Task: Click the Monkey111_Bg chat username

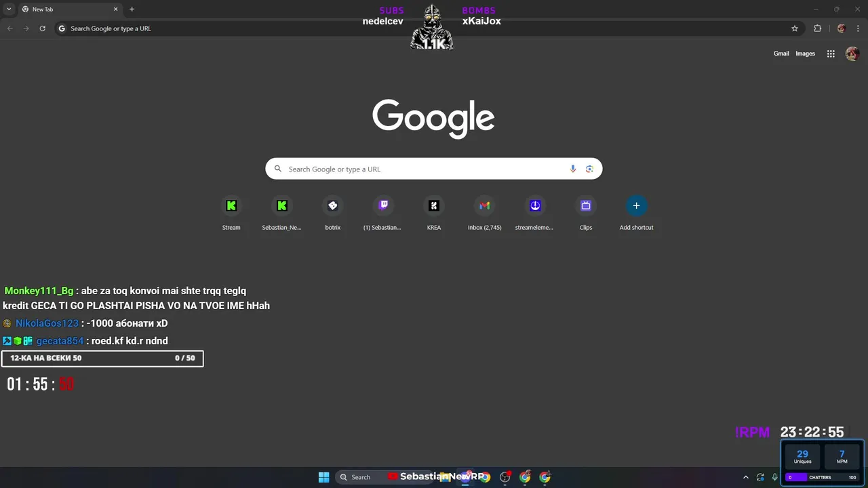Action: tap(39, 291)
